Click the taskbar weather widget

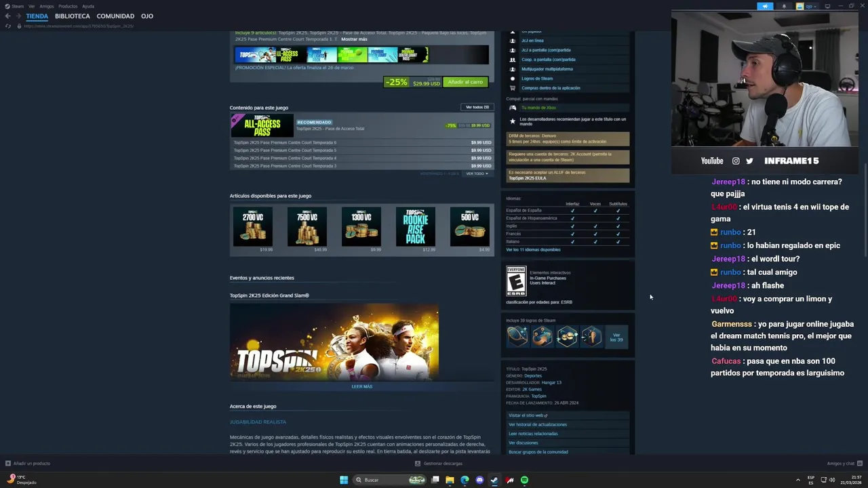click(22, 479)
